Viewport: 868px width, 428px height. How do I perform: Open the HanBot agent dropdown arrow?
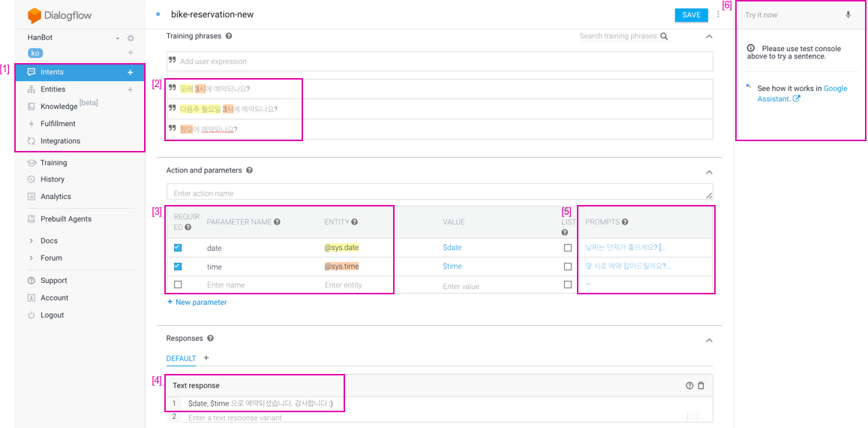[117, 39]
